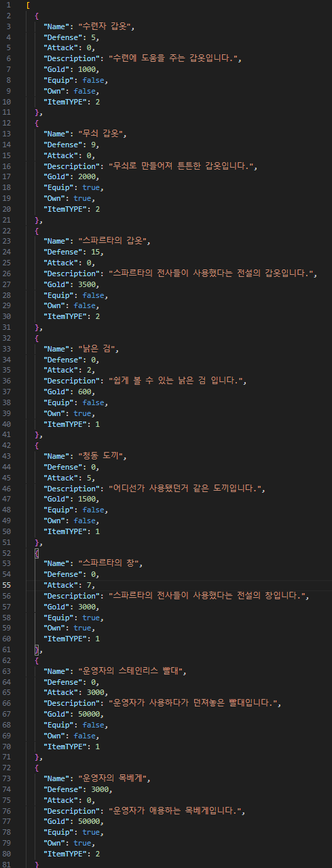
Task: Click the name string "무쇠 갑옷"
Action: pos(102,134)
